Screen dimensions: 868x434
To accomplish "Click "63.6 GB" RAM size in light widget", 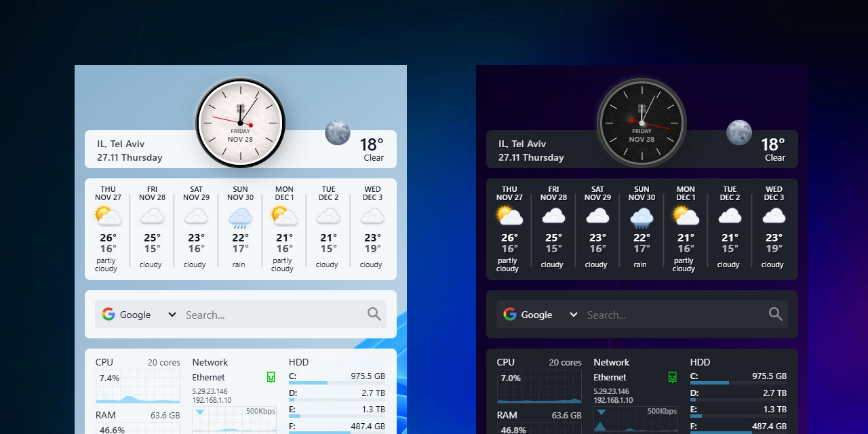I will (165, 416).
